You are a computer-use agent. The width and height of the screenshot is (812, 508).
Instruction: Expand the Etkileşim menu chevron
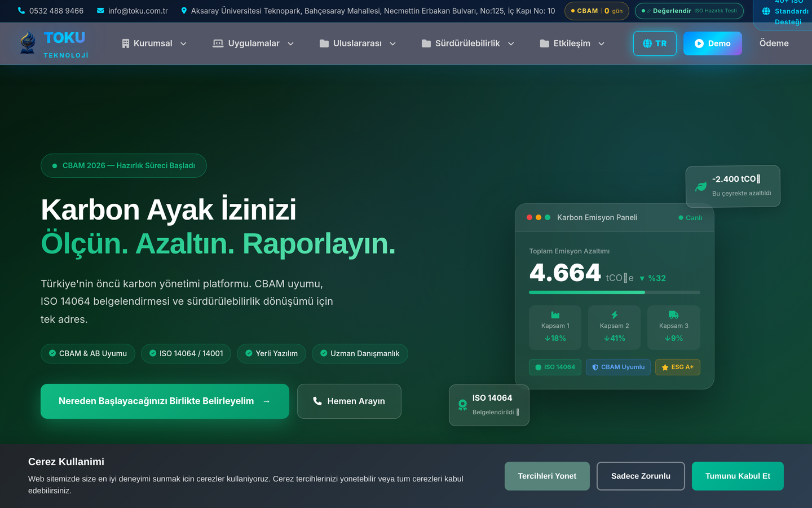coord(602,44)
